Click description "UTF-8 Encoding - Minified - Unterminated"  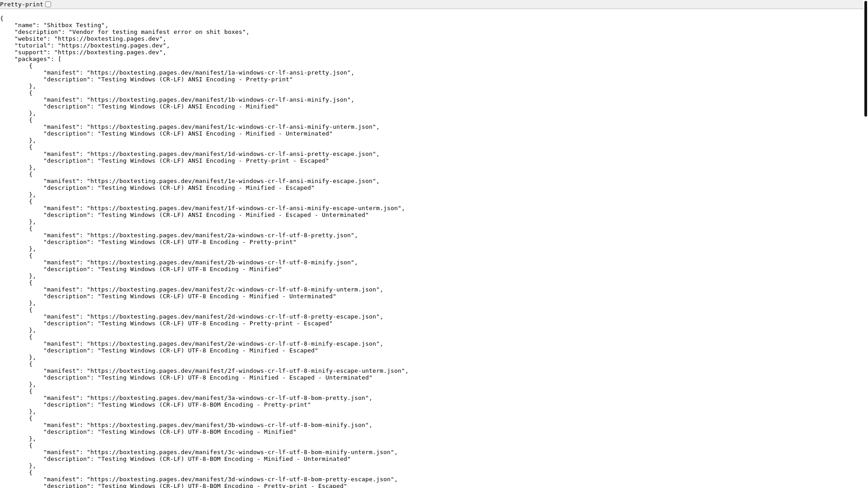coord(190,296)
